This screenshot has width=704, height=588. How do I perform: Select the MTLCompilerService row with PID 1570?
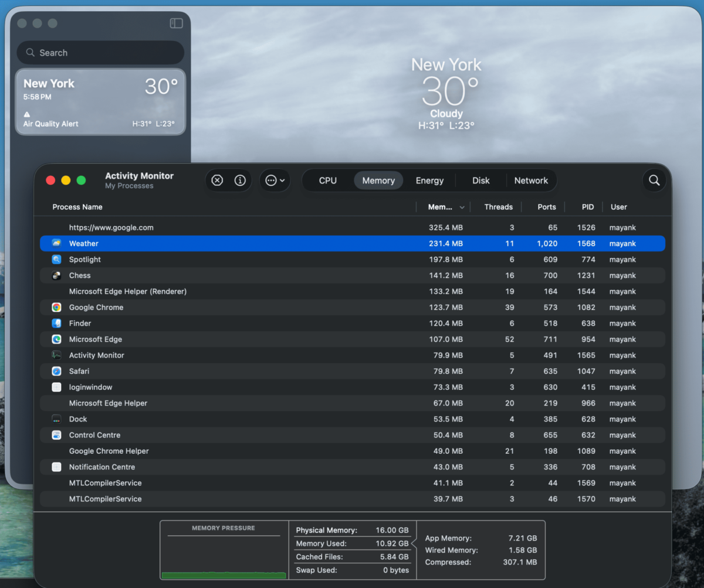pos(353,499)
